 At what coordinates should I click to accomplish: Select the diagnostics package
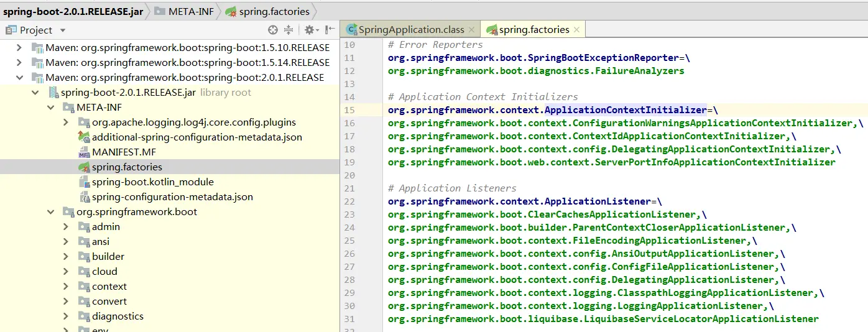(x=118, y=316)
